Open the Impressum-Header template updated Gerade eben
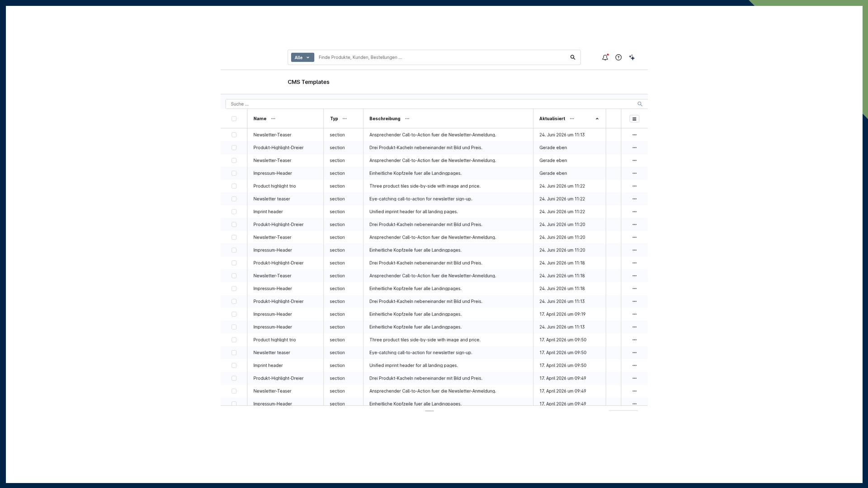Image resolution: width=868 pixels, height=488 pixels. pyautogui.click(x=273, y=174)
